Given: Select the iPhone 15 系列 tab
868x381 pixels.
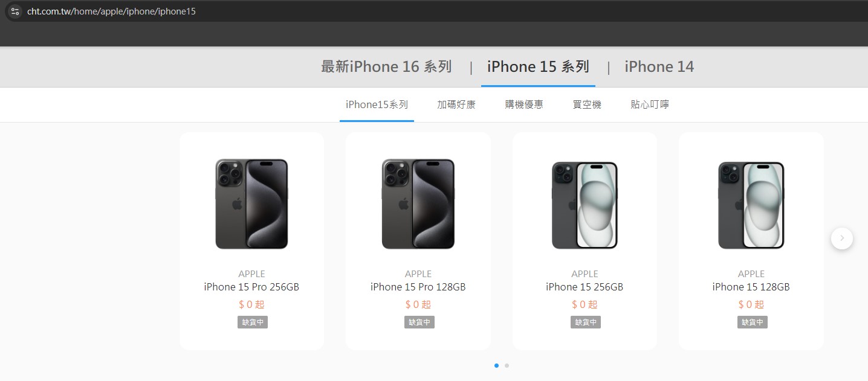Looking at the screenshot, I should [x=538, y=67].
